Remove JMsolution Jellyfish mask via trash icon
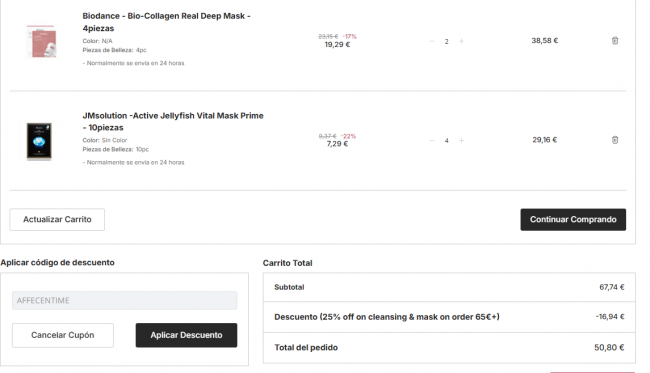This screenshot has height=373, width=650. [x=615, y=140]
